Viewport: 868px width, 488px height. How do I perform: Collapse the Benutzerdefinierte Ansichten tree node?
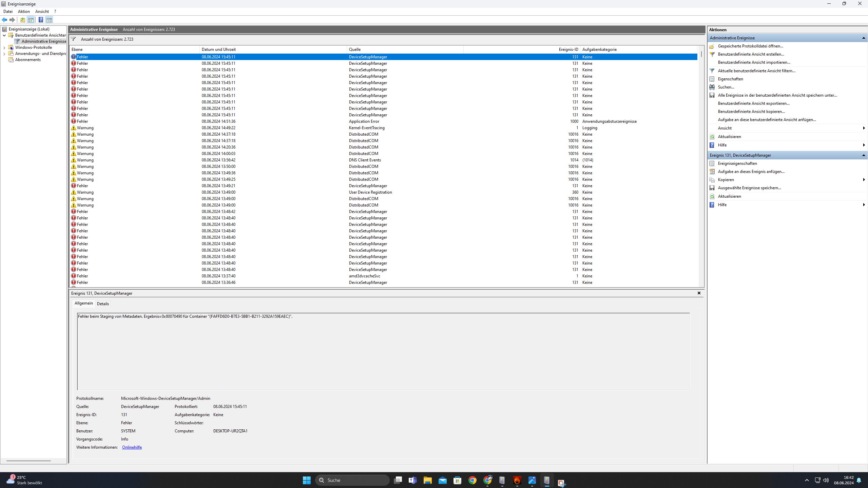click(4, 35)
